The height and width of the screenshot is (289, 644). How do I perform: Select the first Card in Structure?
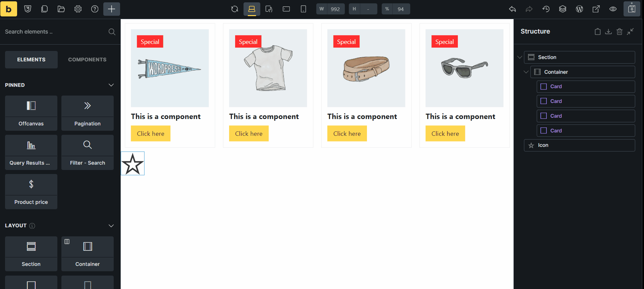pyautogui.click(x=586, y=86)
